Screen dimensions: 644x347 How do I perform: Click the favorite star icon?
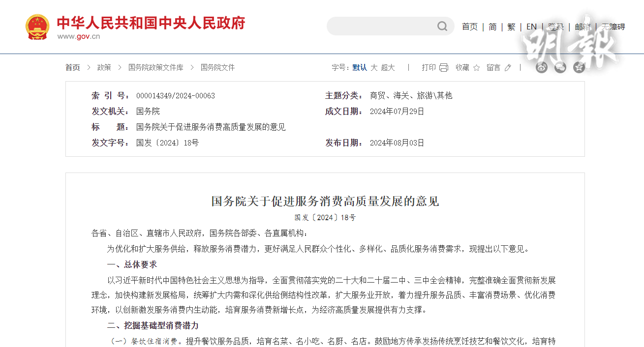tap(476, 68)
